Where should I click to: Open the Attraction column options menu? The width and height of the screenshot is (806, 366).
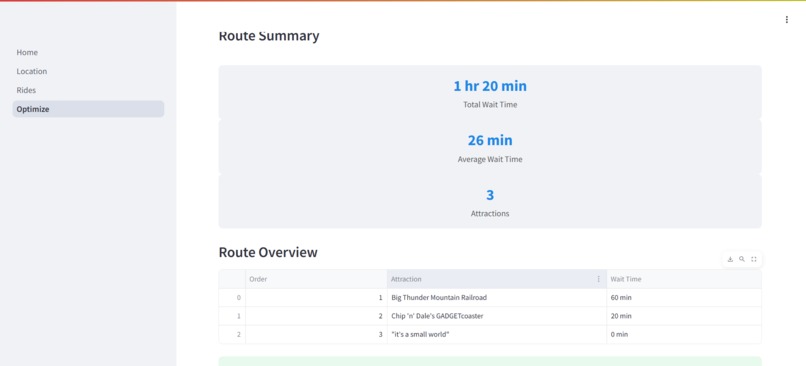coord(598,279)
